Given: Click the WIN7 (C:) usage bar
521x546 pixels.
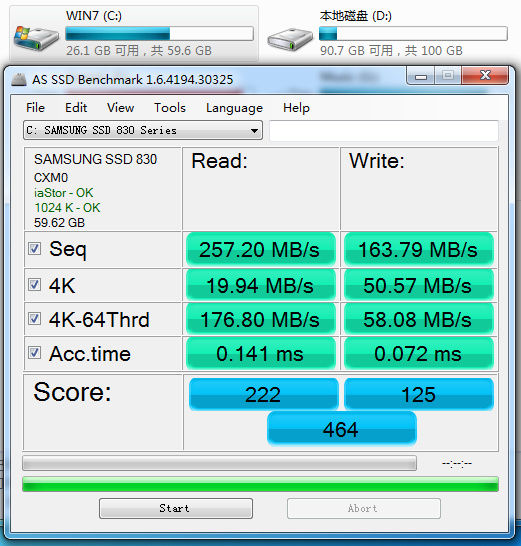Looking at the screenshot, I should (x=159, y=34).
